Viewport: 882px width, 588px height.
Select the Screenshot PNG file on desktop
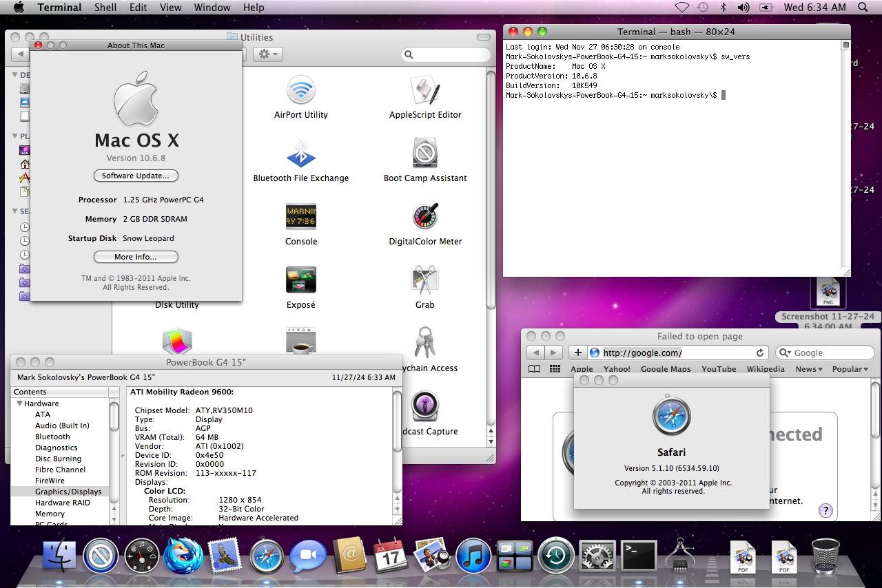(828, 293)
